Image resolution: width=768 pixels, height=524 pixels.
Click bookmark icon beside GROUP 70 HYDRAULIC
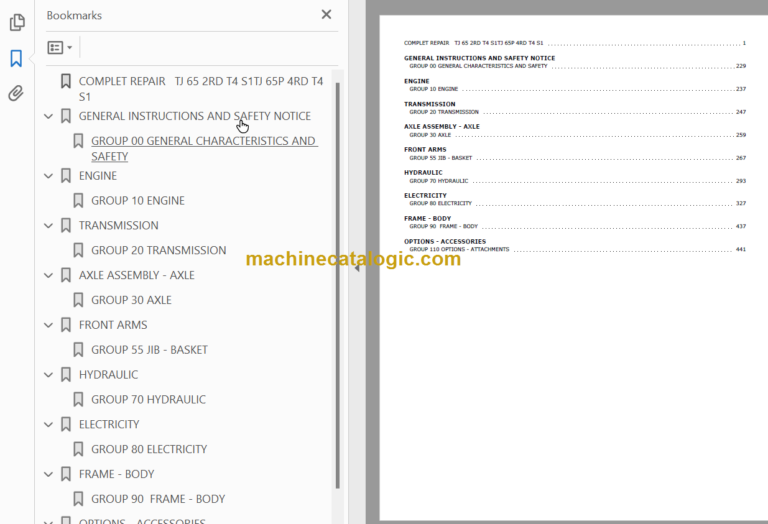[78, 400]
